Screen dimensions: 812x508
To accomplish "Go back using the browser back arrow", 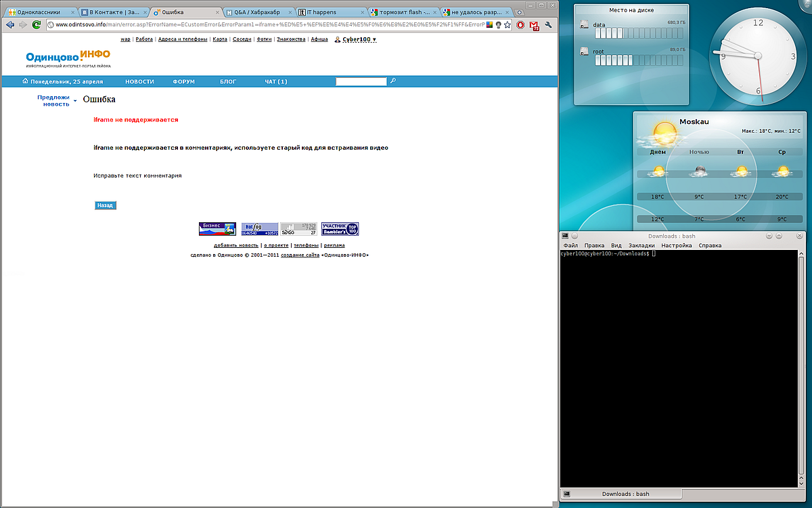I will click(x=9, y=24).
